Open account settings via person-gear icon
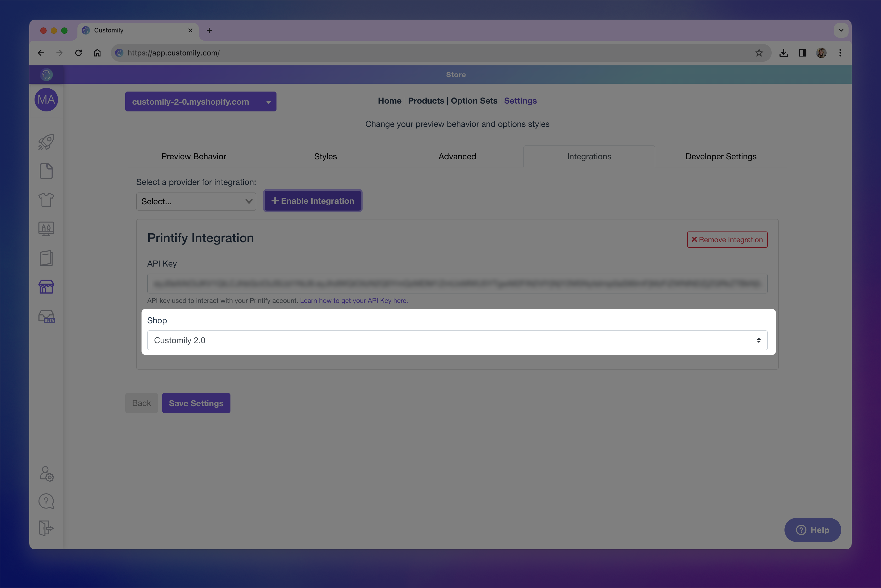This screenshot has width=881, height=588. click(46, 474)
